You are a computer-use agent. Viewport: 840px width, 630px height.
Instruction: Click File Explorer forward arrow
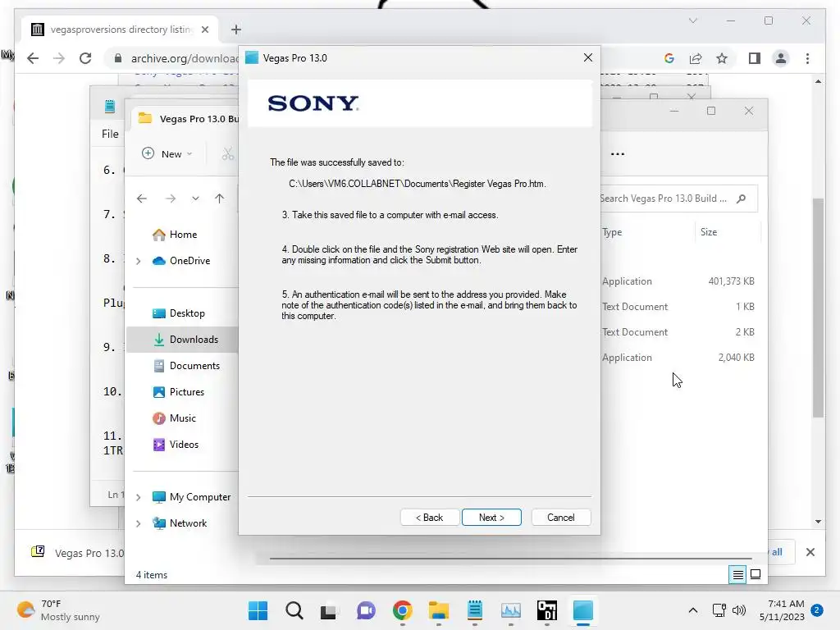click(171, 199)
